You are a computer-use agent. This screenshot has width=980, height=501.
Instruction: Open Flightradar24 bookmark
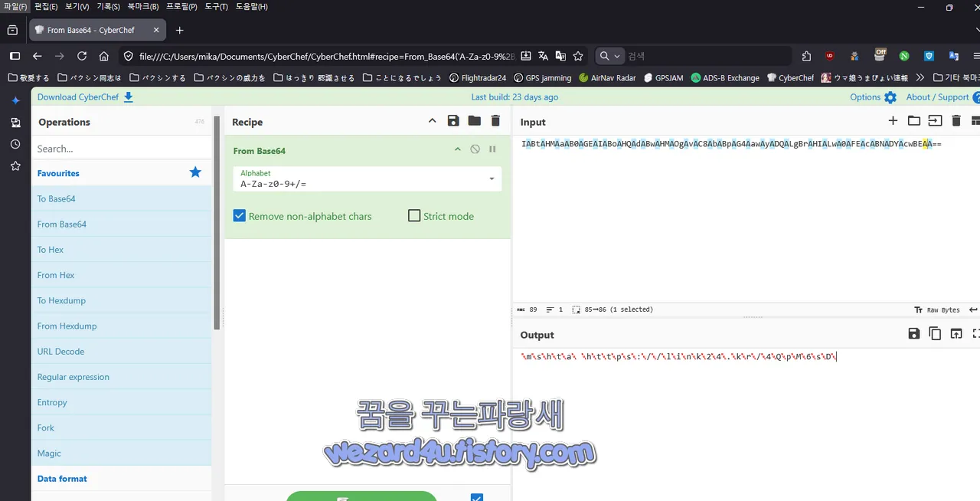[478, 77]
